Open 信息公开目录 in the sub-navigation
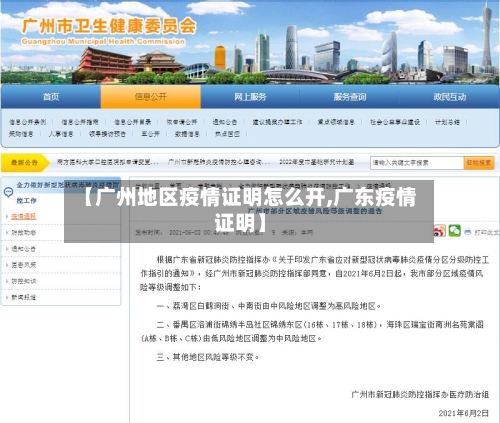The height and width of the screenshot is (423, 500). 132,122
